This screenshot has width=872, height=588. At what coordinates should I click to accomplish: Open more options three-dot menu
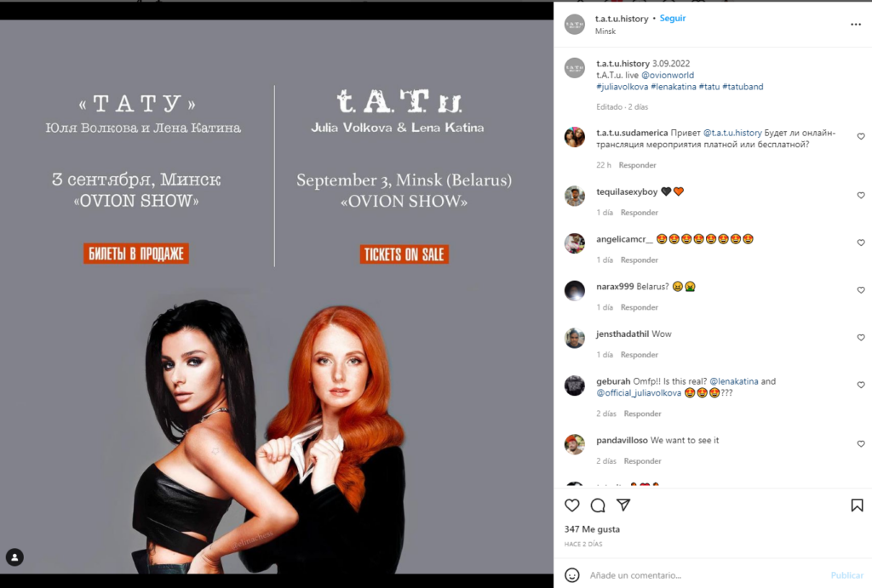(x=856, y=25)
